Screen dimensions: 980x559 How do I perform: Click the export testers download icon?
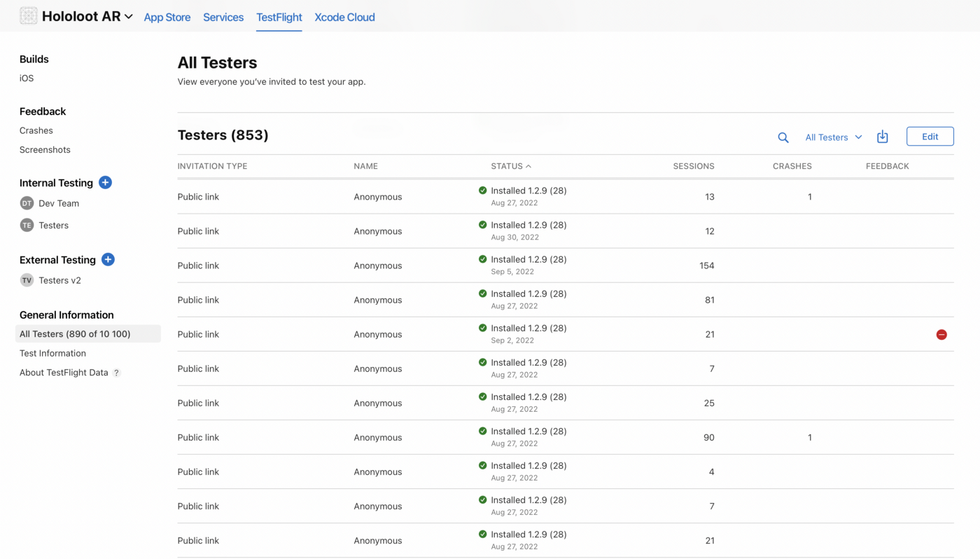[882, 137]
